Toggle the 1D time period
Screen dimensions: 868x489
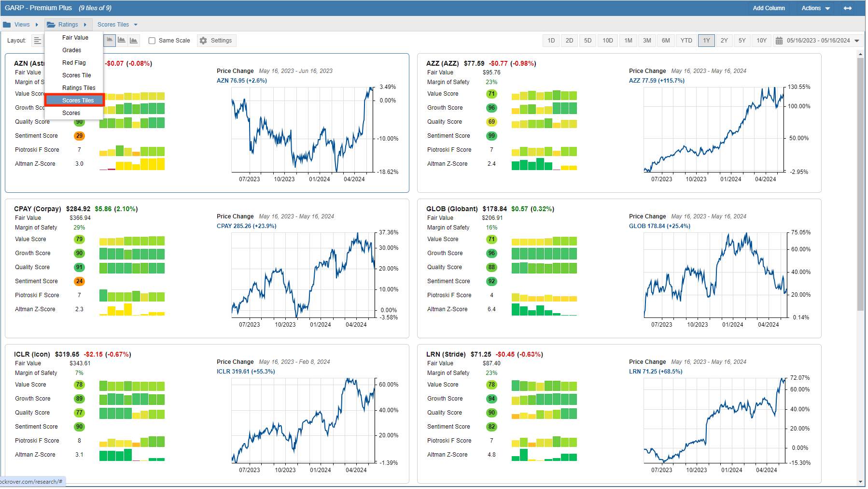(551, 41)
